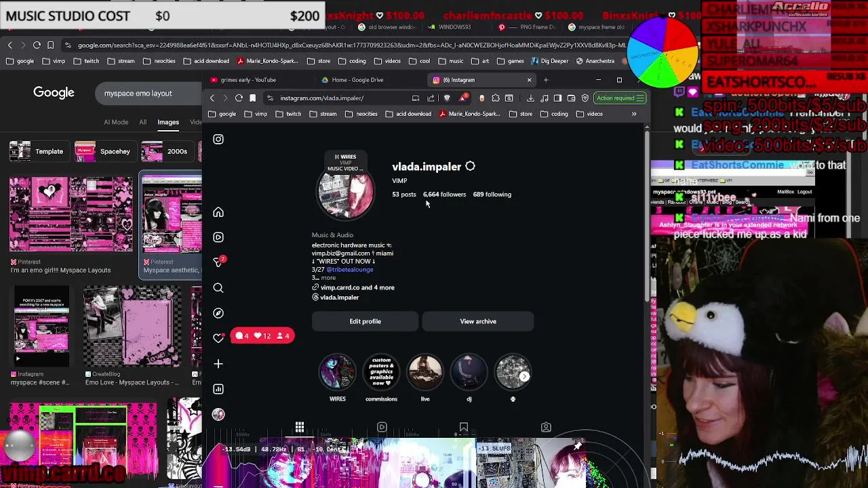Open the I'm an emo girl Pinterest image
Screen dimensions: 868x488
pos(71,214)
